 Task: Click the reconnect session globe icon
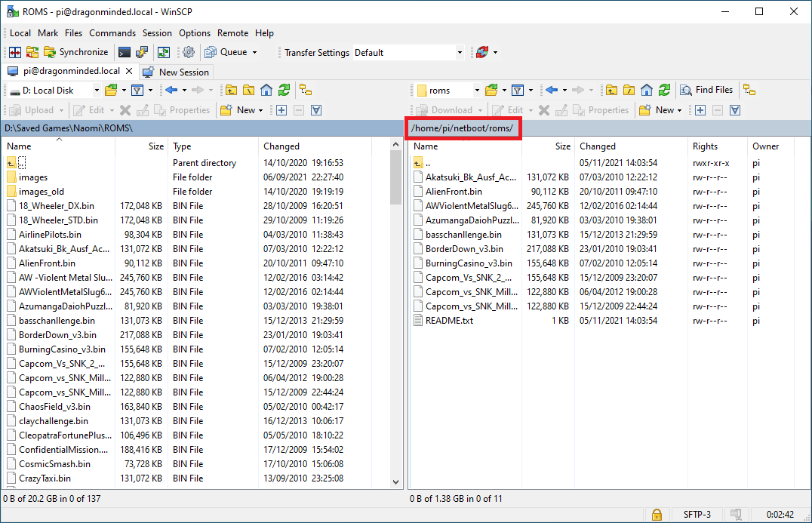point(482,52)
